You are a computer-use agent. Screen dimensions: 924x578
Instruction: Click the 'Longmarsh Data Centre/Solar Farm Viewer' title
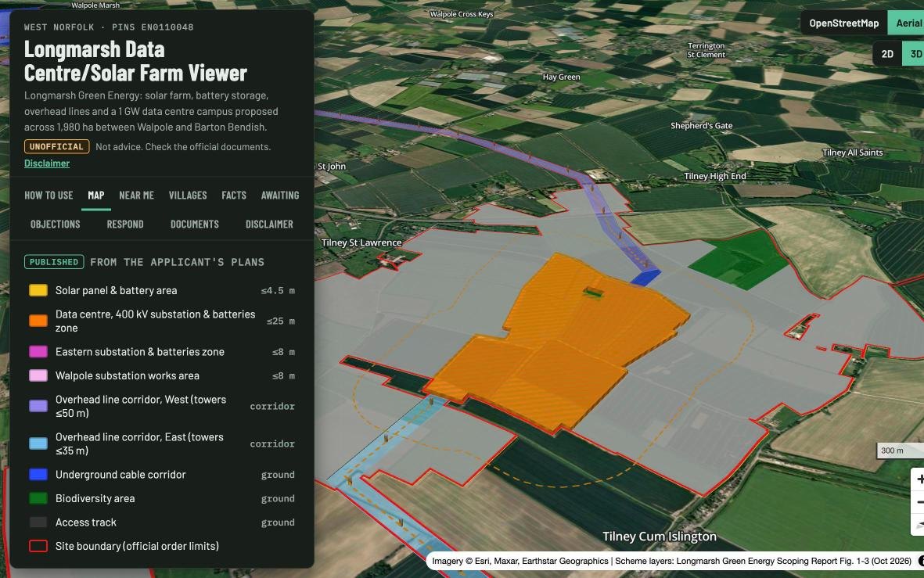coord(135,61)
